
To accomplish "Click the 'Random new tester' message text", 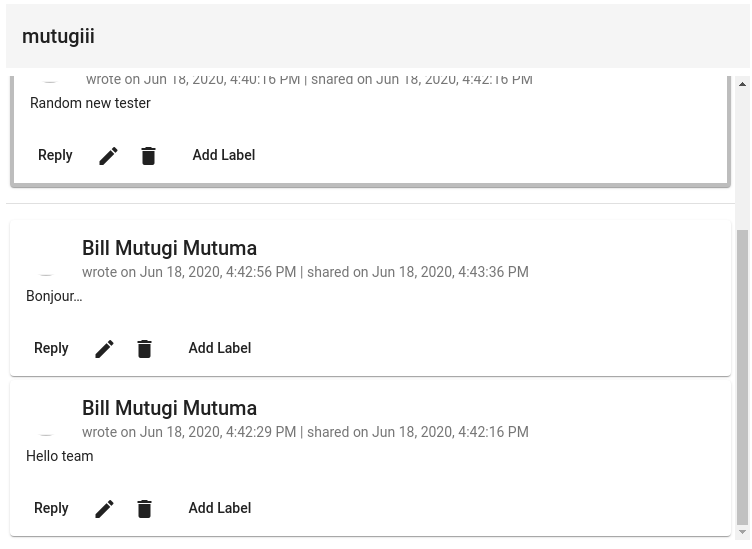I will (x=90, y=103).
